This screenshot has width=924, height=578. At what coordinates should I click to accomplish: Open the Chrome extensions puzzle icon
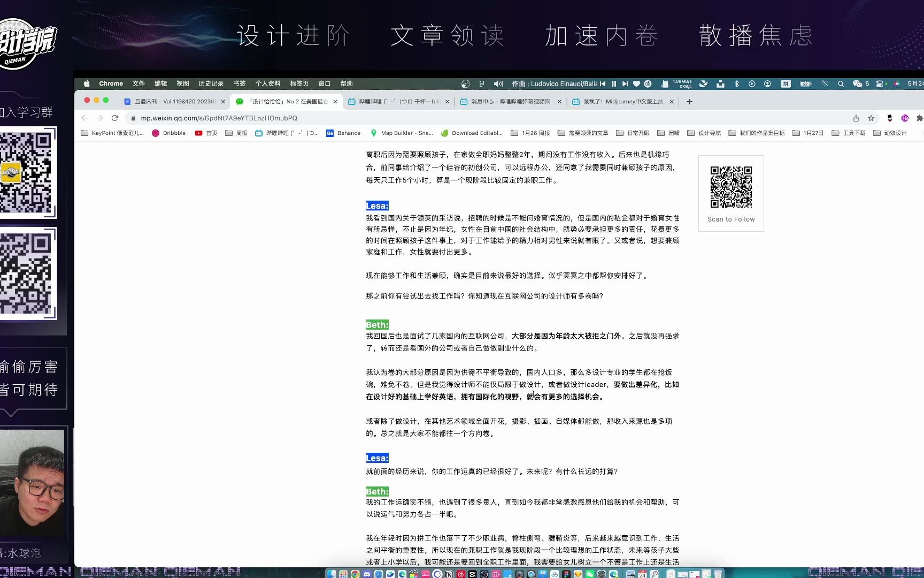click(x=920, y=118)
